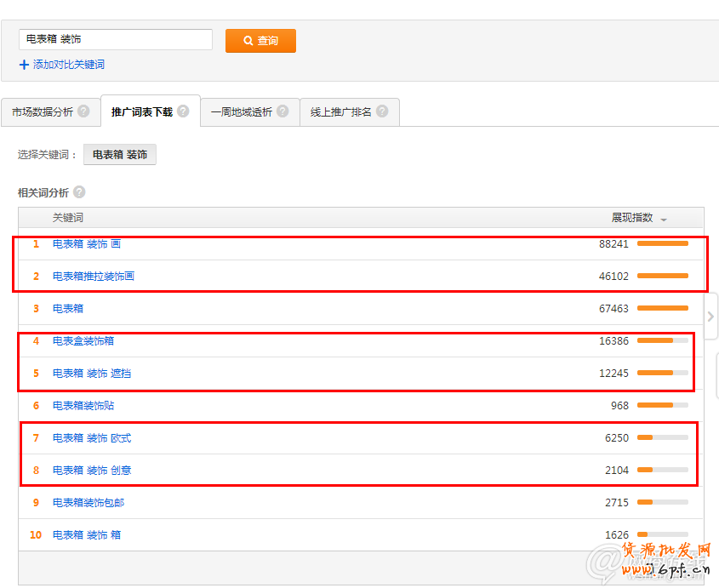Click help icon on 线上推广排名 tab
The width and height of the screenshot is (719, 588).
click(x=382, y=111)
